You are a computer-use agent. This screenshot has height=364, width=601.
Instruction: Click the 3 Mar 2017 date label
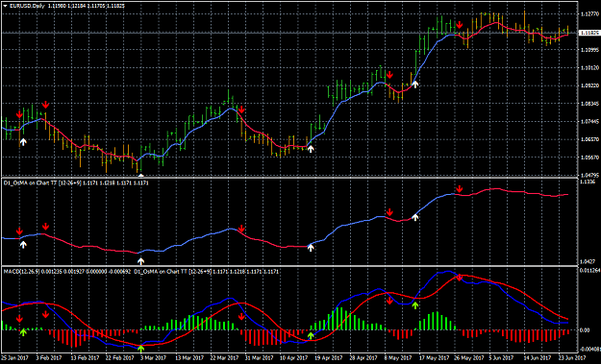153,358
